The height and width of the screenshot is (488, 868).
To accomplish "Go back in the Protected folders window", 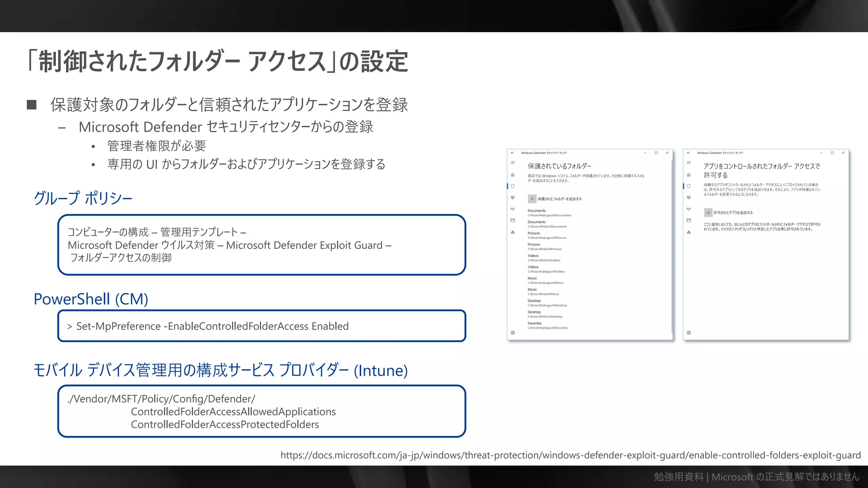I will 512,153.
